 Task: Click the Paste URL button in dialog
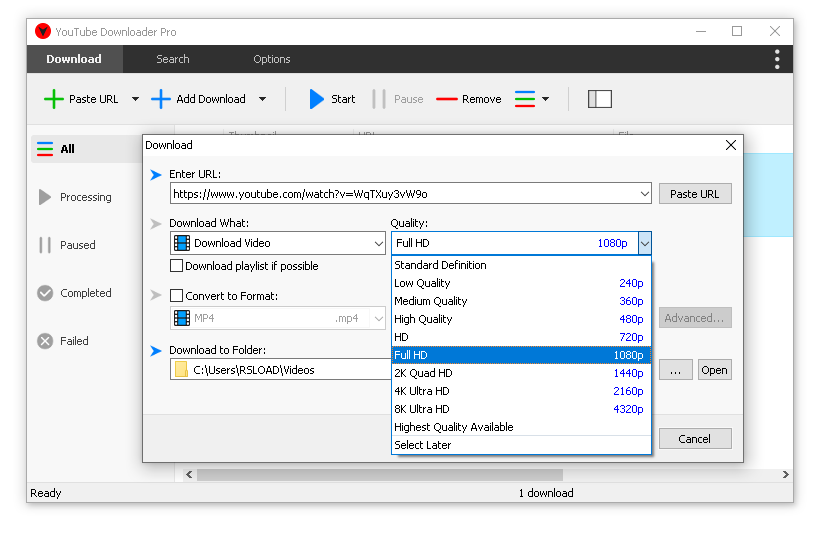pyautogui.click(x=695, y=194)
